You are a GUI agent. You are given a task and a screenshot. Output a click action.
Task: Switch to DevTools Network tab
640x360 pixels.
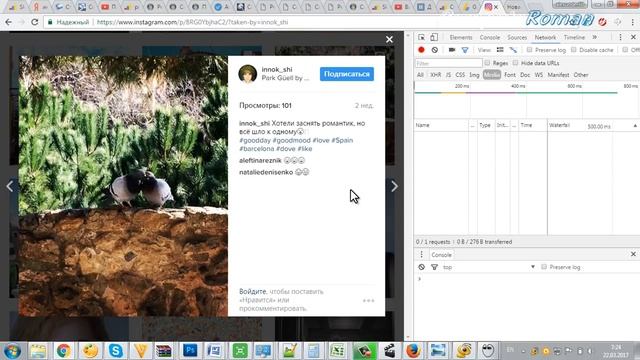tap(545, 37)
